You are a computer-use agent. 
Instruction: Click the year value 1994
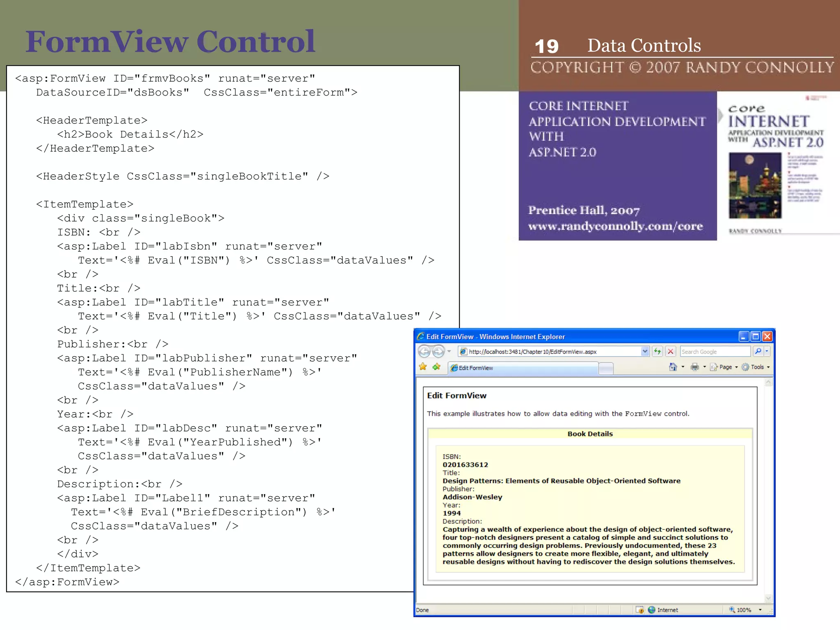pos(452,513)
